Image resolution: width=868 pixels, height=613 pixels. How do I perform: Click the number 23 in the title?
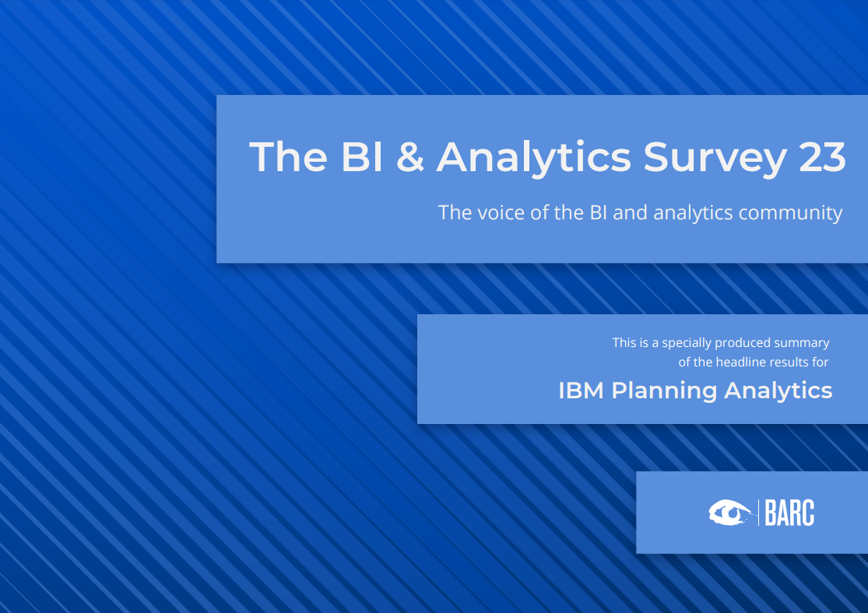click(x=822, y=156)
